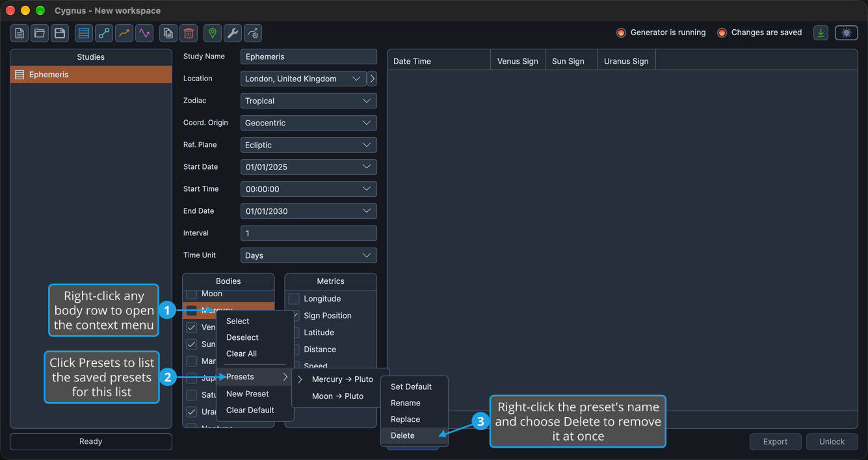
Task: Open a workspace with the folder icon
Action: pyautogui.click(x=40, y=33)
